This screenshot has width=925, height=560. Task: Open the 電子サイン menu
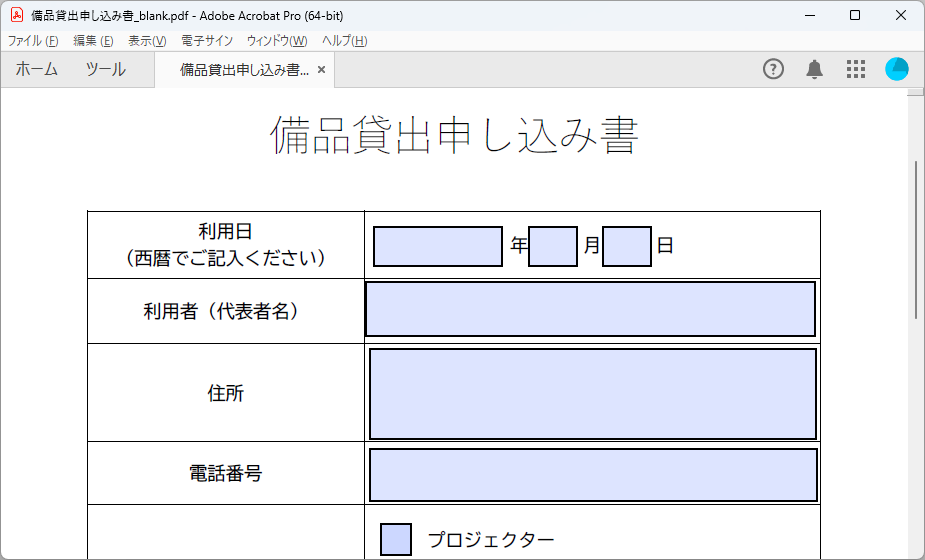tap(206, 41)
